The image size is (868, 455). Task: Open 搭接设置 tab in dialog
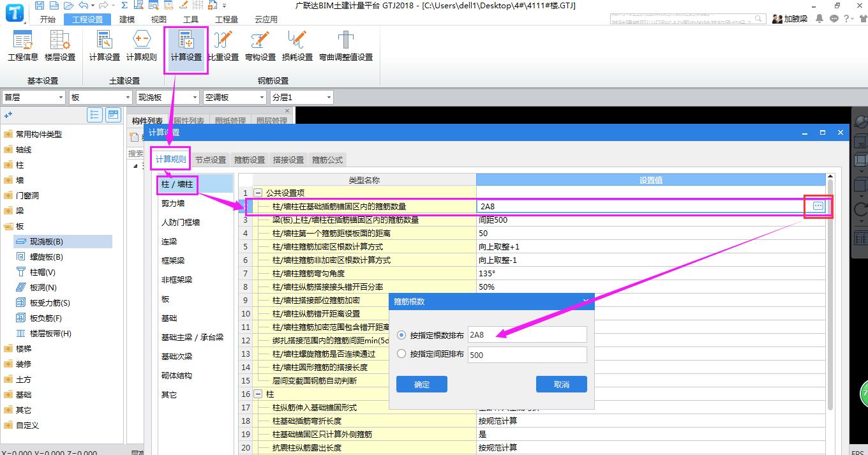[288, 160]
